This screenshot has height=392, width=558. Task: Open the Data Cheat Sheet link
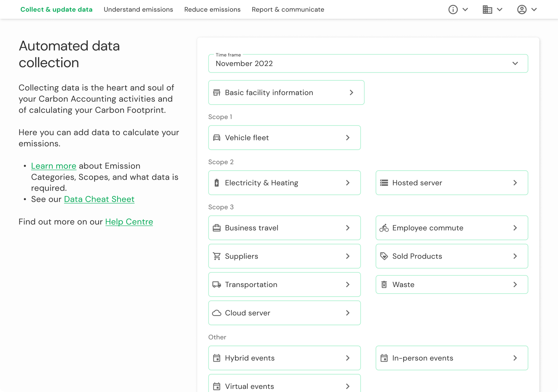[99, 199]
